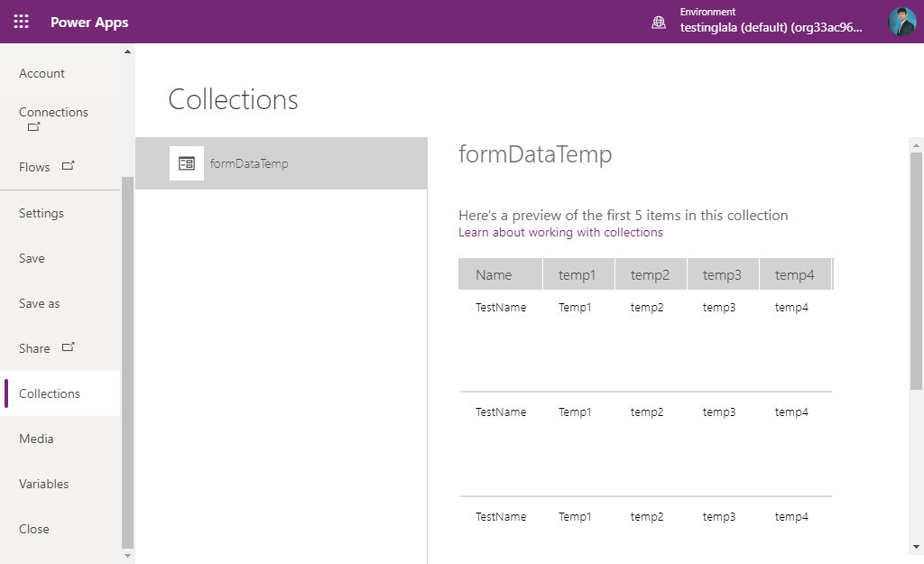Screen dimensions: 924x564
Task: Click the temp1 column header
Action: point(578,274)
